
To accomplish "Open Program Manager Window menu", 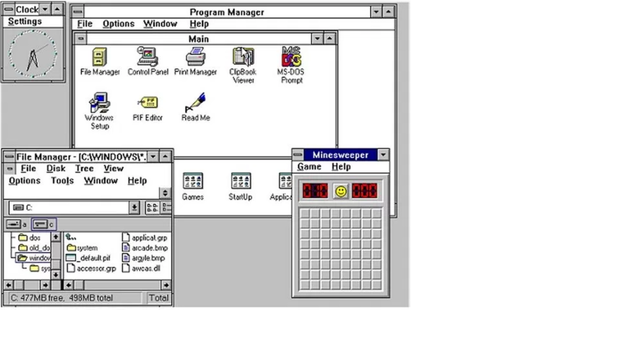I will click(160, 24).
